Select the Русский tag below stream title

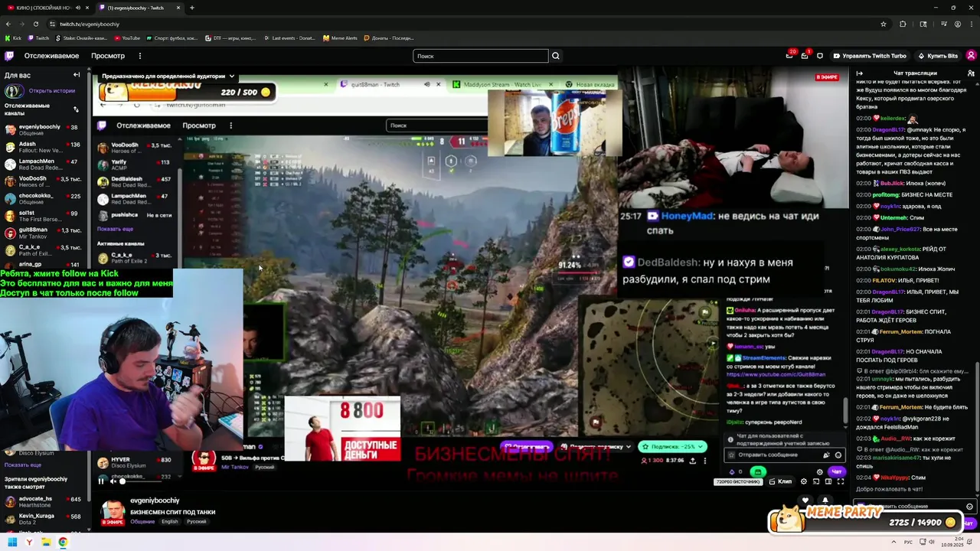[197, 522]
